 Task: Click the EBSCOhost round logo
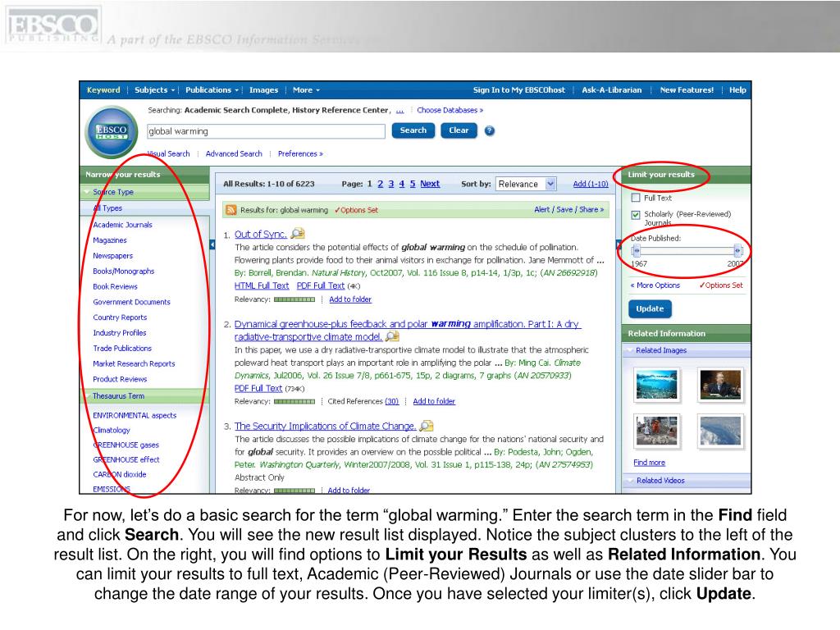(x=112, y=132)
